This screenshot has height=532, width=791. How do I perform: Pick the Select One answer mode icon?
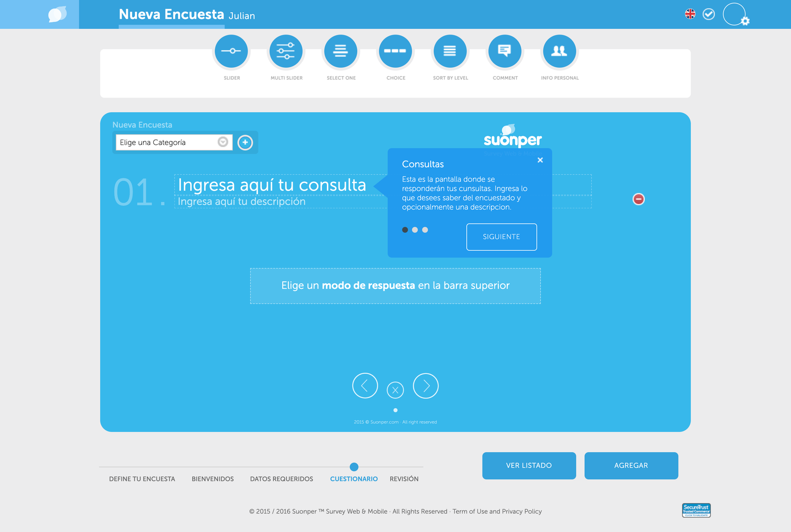tap(341, 51)
